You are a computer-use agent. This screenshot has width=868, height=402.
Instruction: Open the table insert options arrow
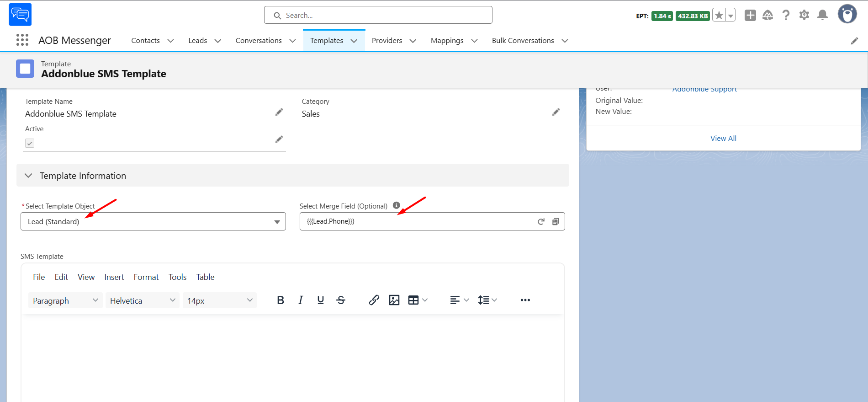[x=425, y=300]
